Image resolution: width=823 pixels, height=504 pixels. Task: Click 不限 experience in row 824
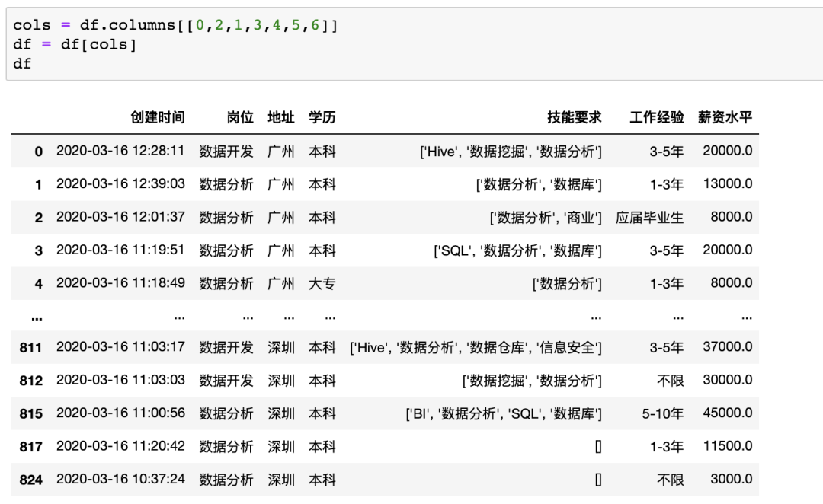(671, 480)
